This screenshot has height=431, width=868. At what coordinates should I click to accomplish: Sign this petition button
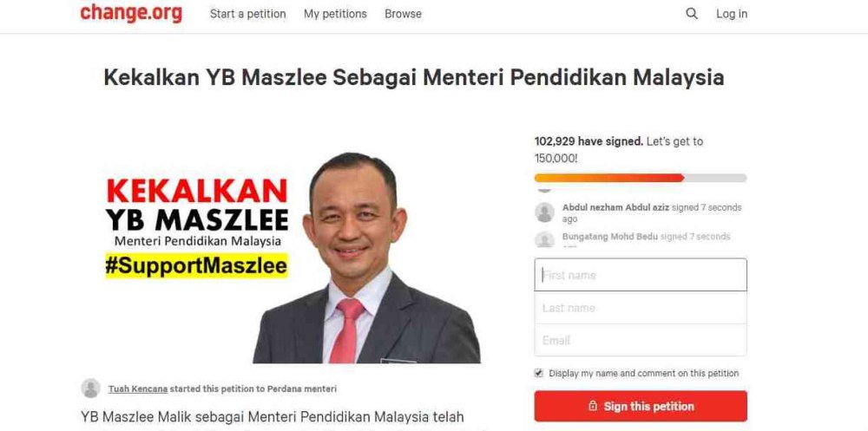[641, 406]
